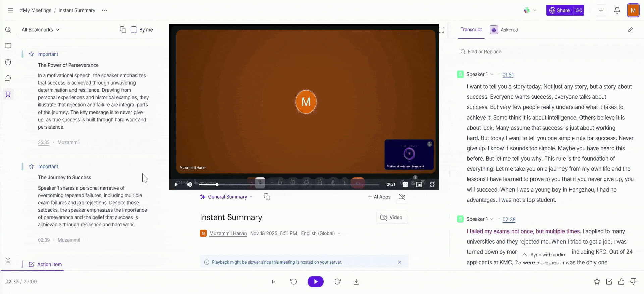The width and height of the screenshot is (644, 294).
Task: Toggle picture-in-picture in video player
Action: pos(419,184)
